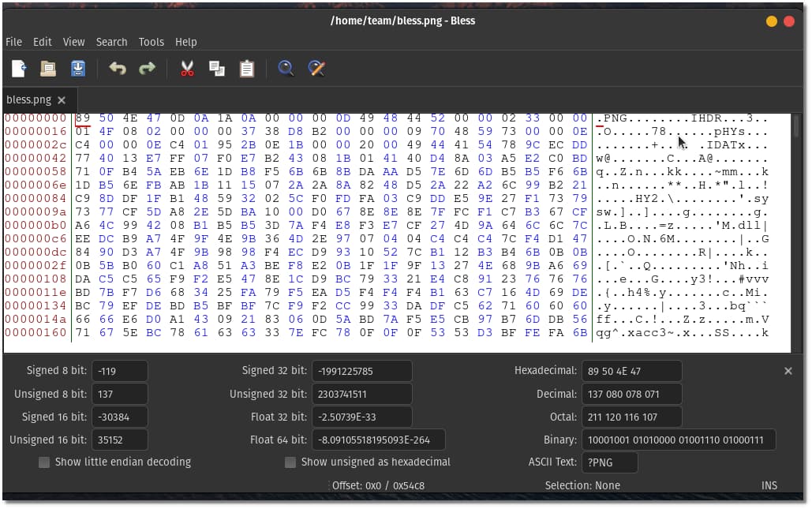Toggle the INS insert mode indicator

(769, 485)
